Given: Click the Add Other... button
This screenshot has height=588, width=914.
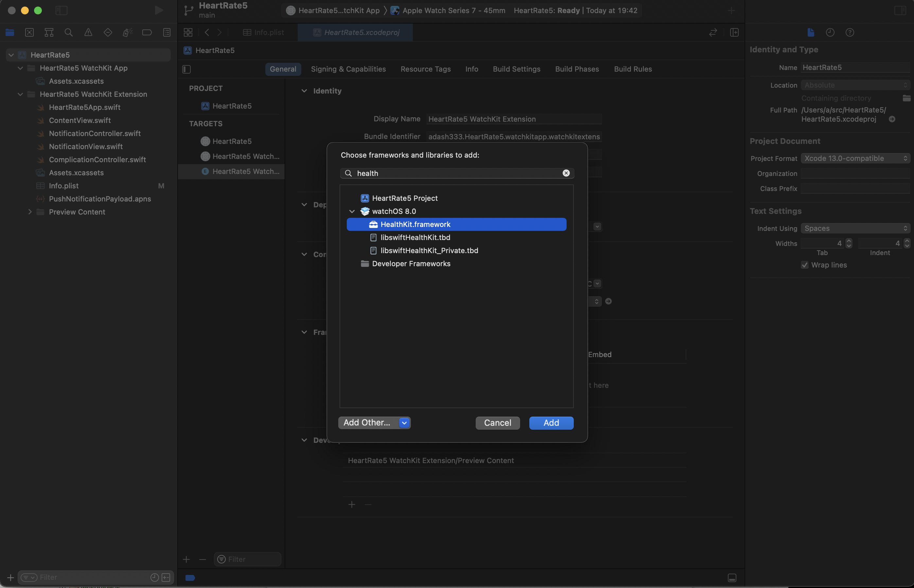Looking at the screenshot, I should point(367,423).
